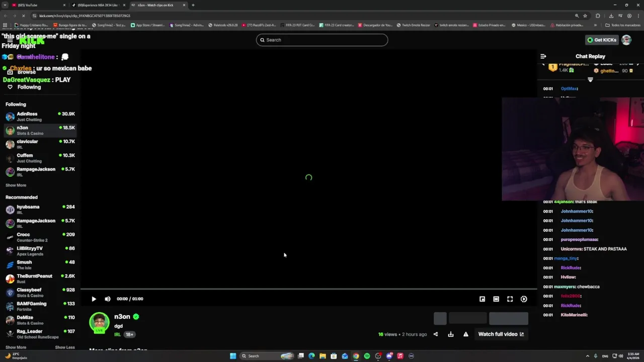Enter fullscreen video mode
The width and height of the screenshot is (644, 362).
pyautogui.click(x=510, y=299)
